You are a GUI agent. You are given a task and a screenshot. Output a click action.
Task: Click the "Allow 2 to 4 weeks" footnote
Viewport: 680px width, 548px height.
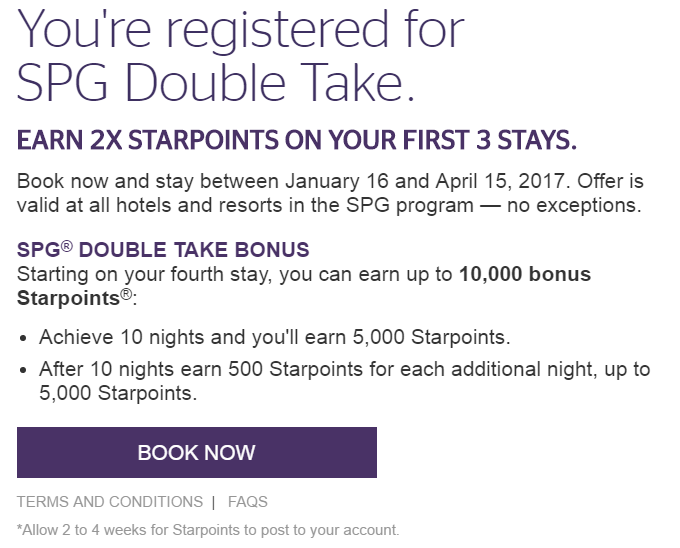pyautogui.click(x=208, y=530)
